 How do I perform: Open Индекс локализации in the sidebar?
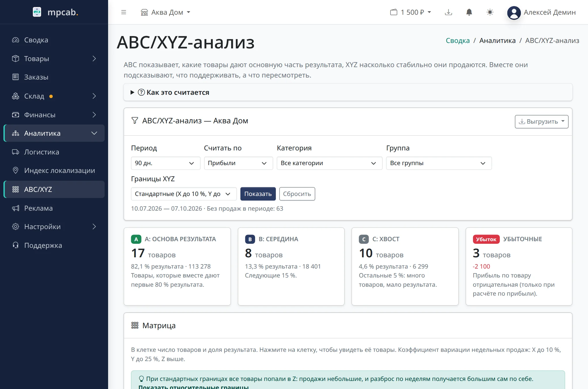tap(54, 170)
